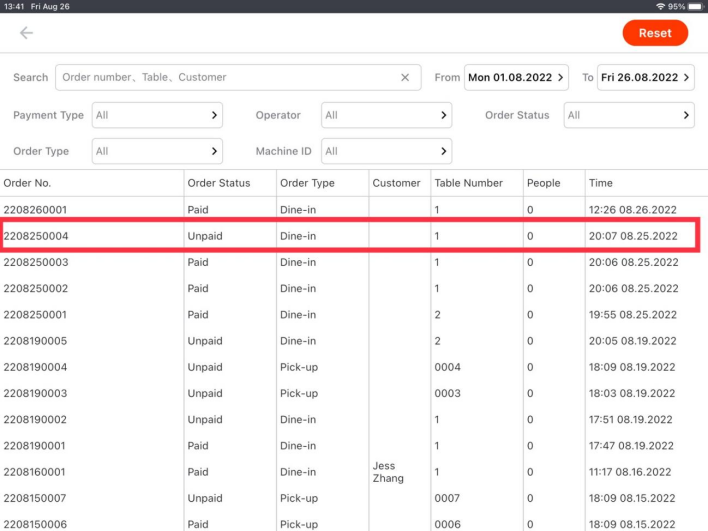
Task: Tap the back arrow icon
Action: click(x=26, y=33)
